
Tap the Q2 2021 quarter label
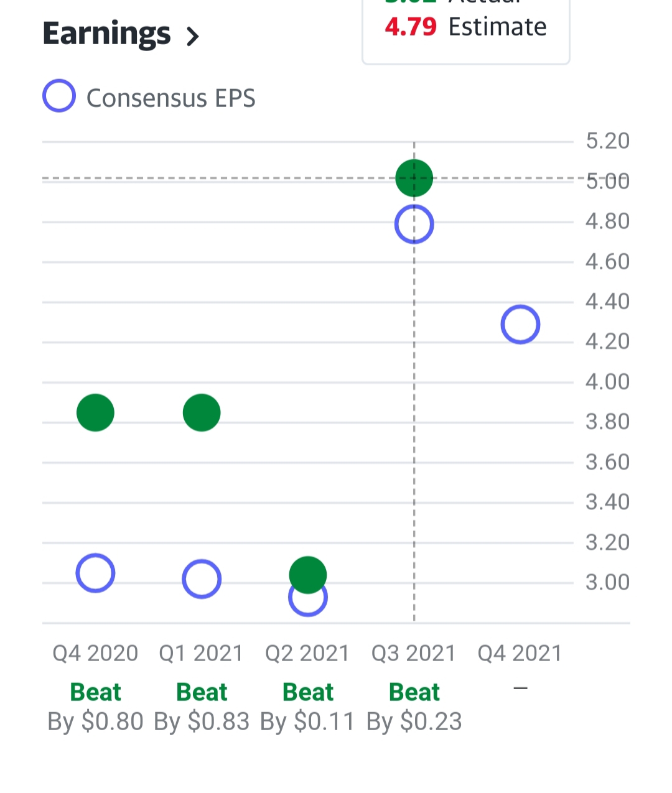307,653
